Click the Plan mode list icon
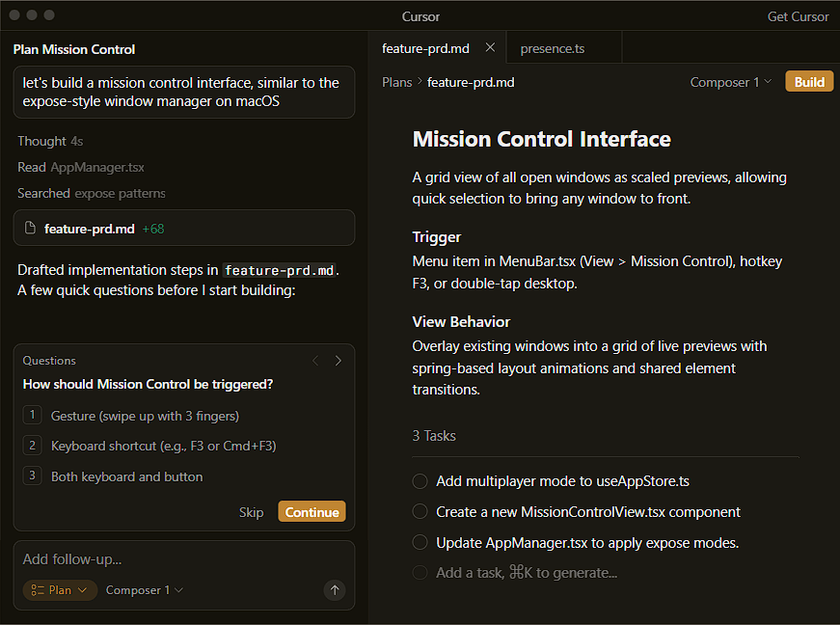The image size is (840, 625). pos(38,590)
